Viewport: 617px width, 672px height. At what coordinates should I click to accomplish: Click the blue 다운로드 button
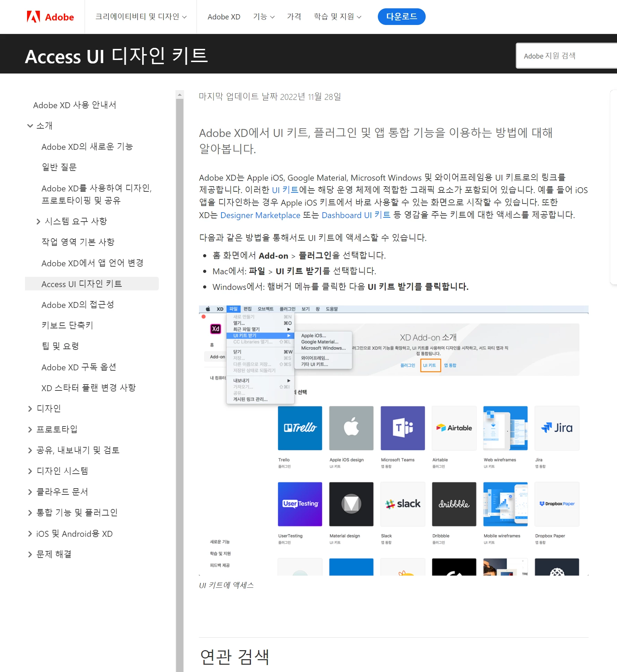click(x=401, y=17)
